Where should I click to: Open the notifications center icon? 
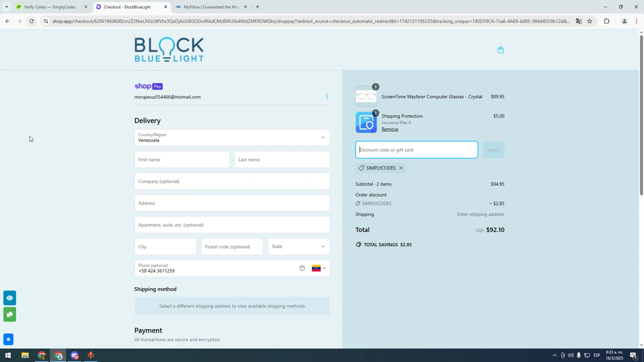(x=634, y=356)
